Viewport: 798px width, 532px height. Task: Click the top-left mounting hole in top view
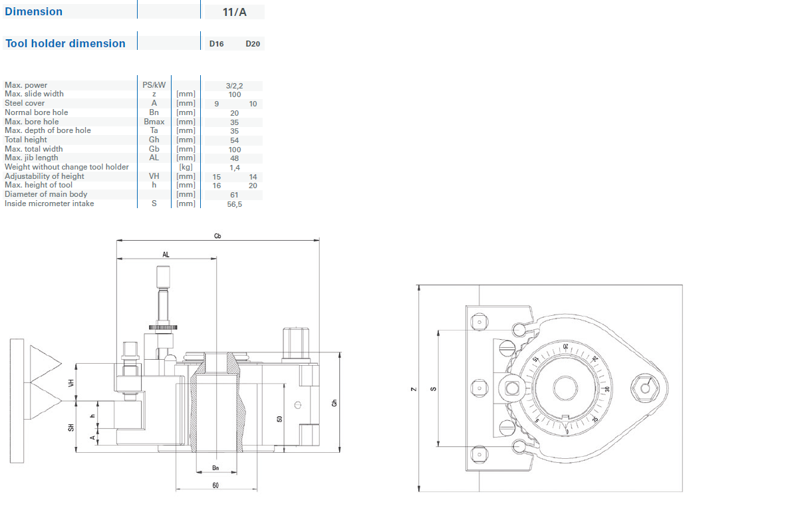point(479,323)
